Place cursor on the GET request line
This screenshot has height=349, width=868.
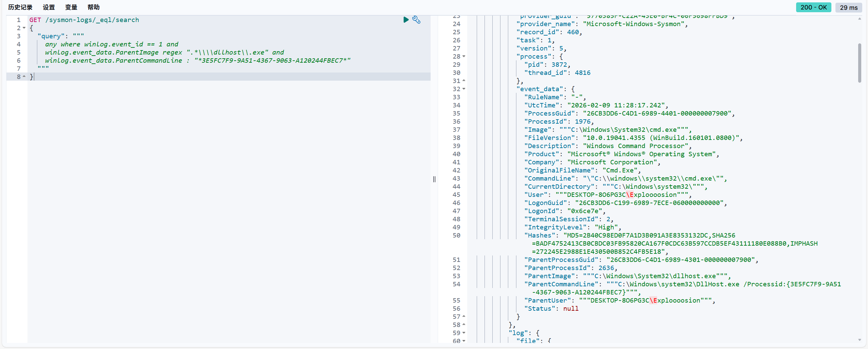coord(84,20)
